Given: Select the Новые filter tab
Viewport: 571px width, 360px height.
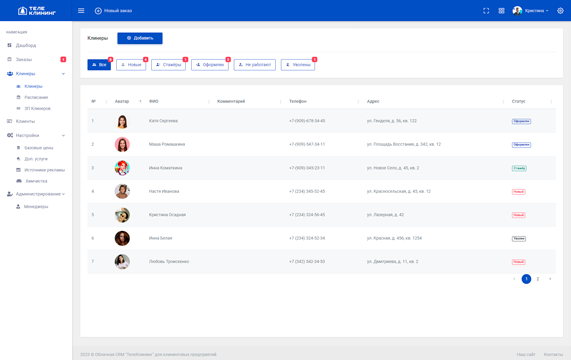Looking at the screenshot, I should tap(131, 65).
